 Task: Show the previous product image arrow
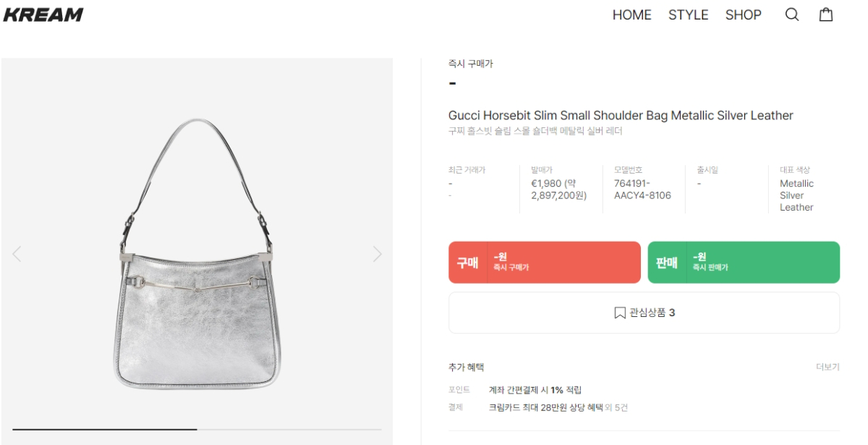[x=17, y=254]
